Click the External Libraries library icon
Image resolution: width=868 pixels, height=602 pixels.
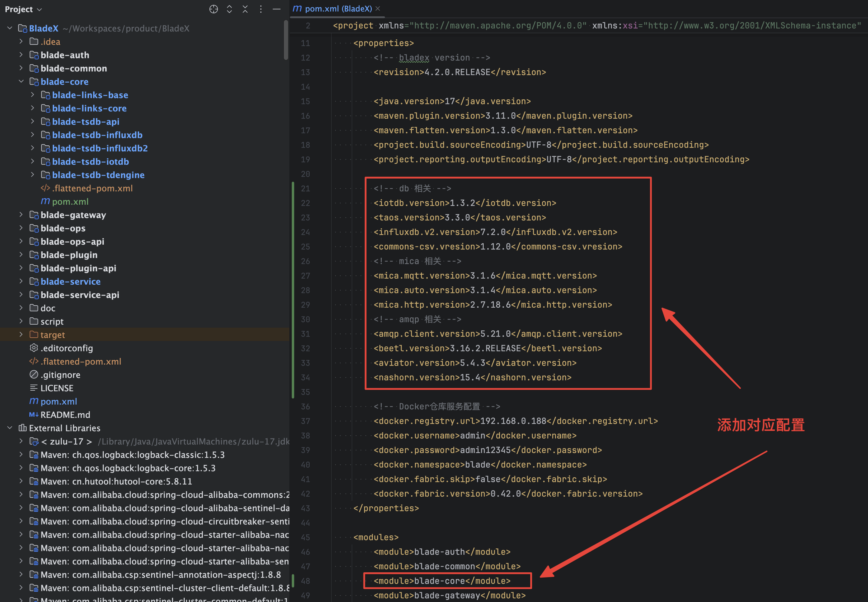(x=23, y=428)
